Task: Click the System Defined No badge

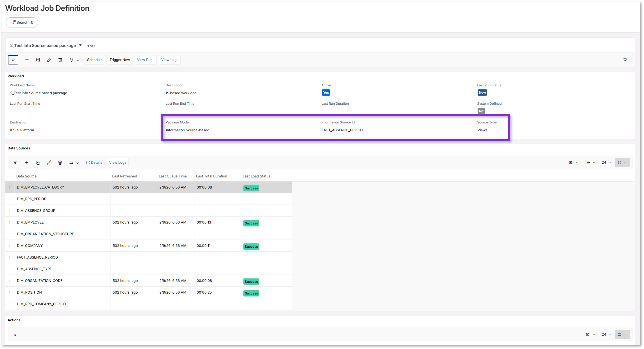Action: pyautogui.click(x=481, y=111)
